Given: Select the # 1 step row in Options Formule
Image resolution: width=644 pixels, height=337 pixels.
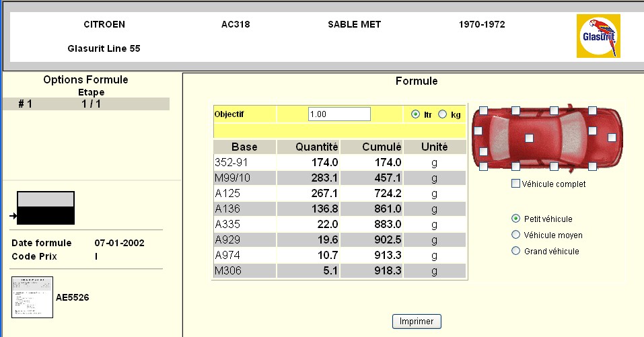Looking at the screenshot, I should pos(85,104).
